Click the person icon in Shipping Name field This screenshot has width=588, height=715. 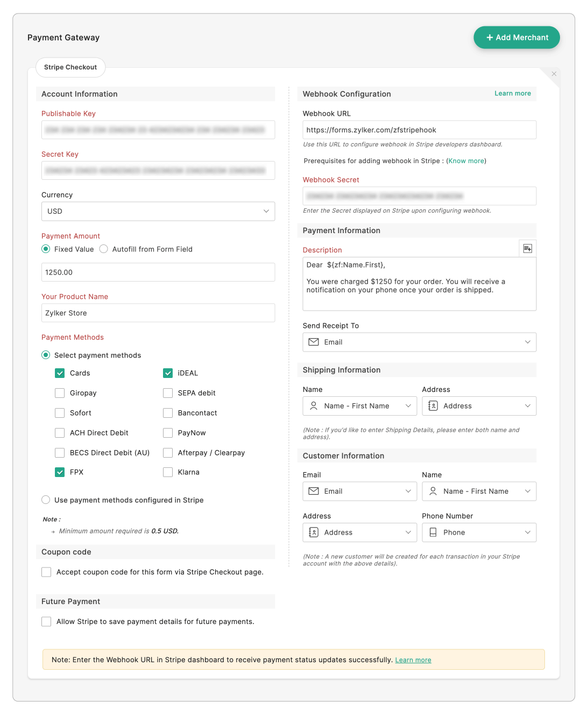314,406
